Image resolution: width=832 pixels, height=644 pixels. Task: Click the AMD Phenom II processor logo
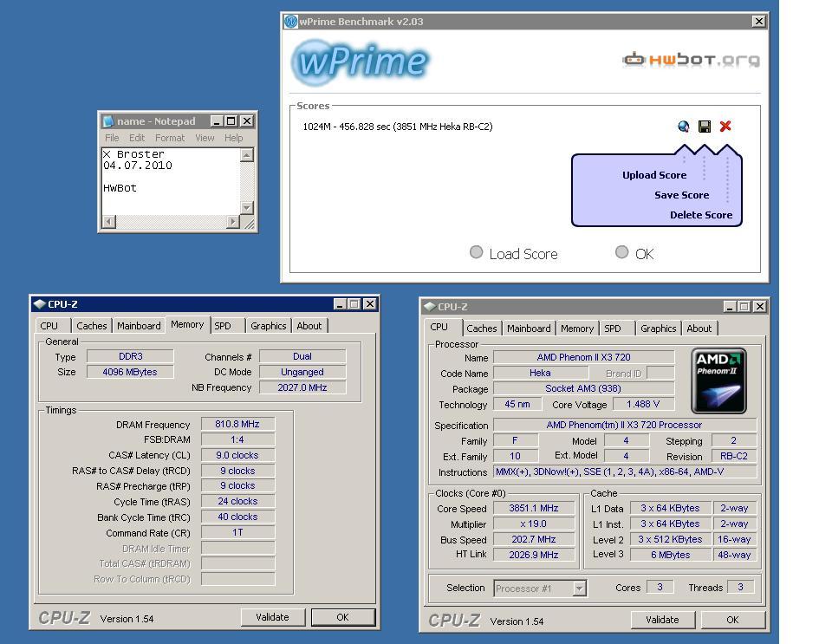click(718, 381)
